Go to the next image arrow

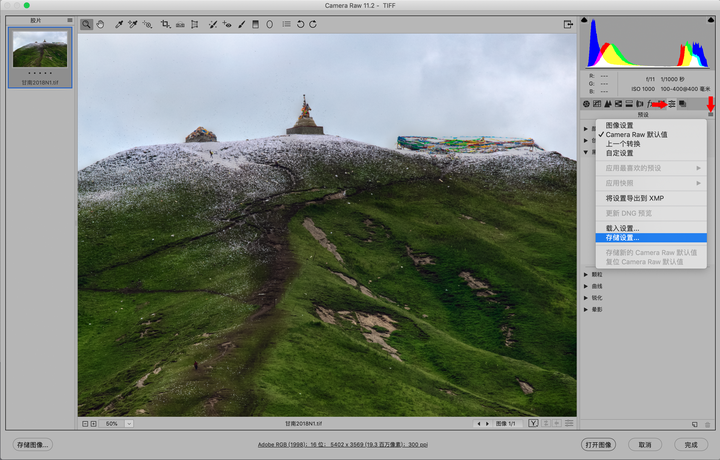(x=487, y=424)
